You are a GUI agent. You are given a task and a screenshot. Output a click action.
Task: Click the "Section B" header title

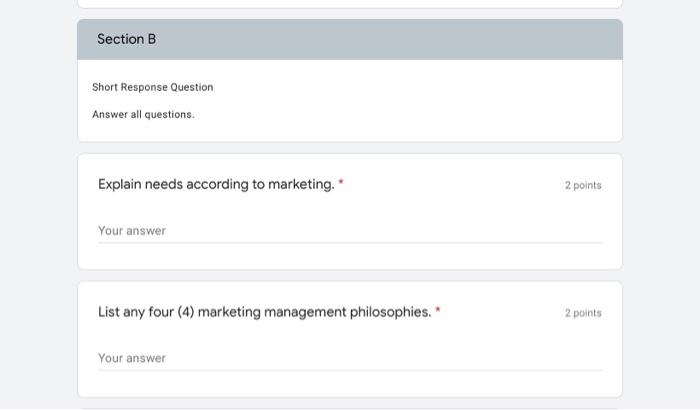point(127,39)
